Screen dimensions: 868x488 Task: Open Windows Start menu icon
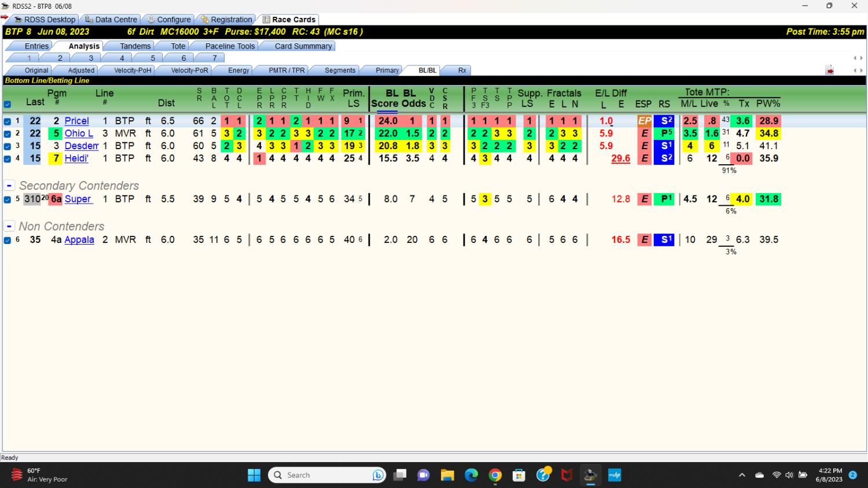(x=254, y=475)
